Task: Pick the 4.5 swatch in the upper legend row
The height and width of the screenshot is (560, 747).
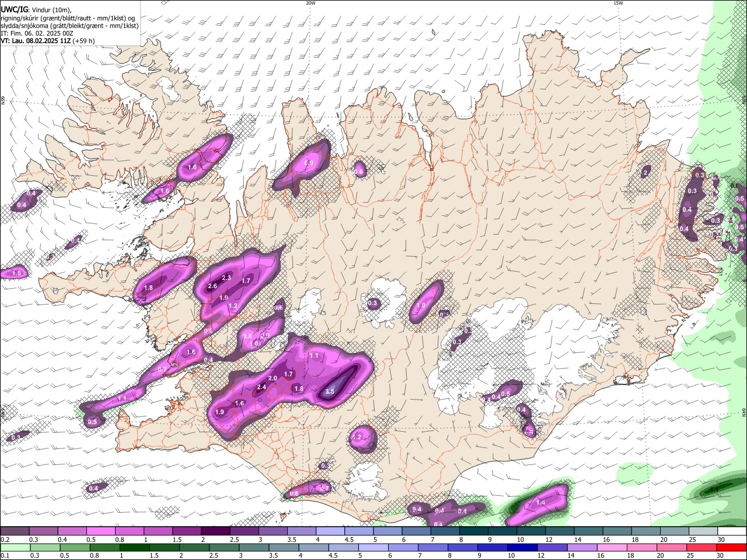Action: tap(358, 531)
